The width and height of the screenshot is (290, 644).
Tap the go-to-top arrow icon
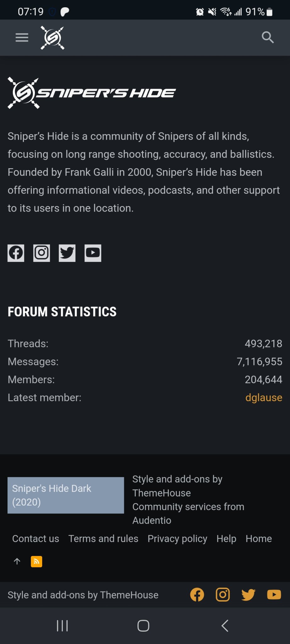coord(17,561)
